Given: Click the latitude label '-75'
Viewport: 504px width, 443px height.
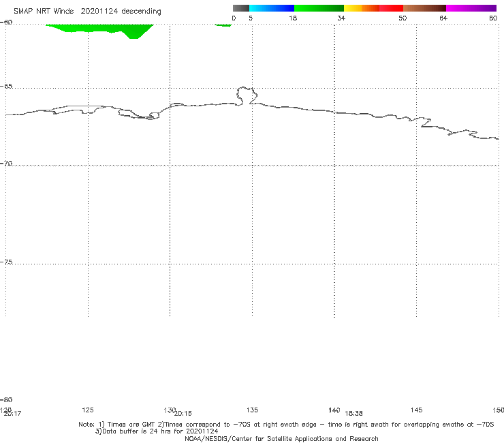Looking at the screenshot, I should point(6,262).
